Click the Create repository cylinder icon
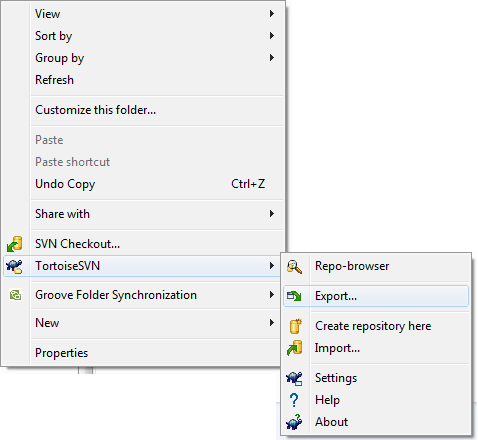478x440 pixels. click(295, 326)
